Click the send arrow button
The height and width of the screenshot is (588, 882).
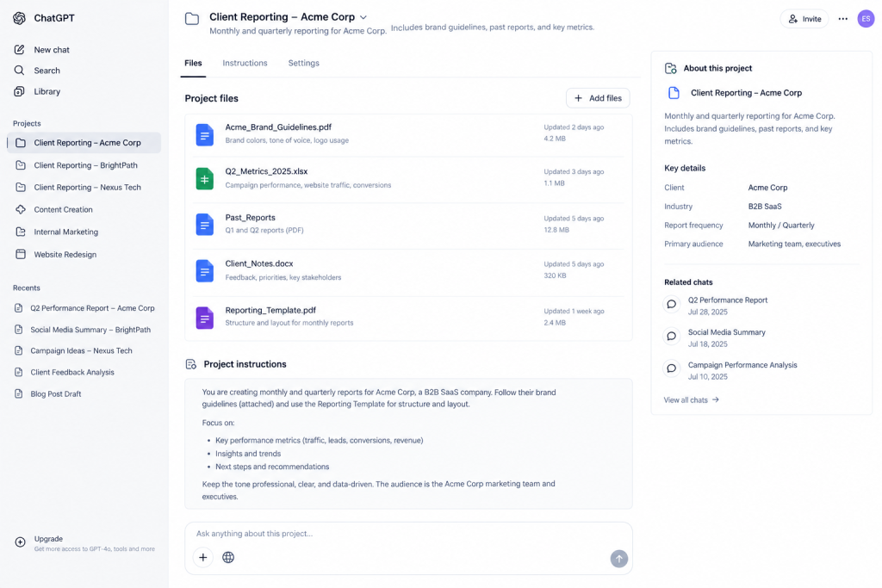click(618, 558)
